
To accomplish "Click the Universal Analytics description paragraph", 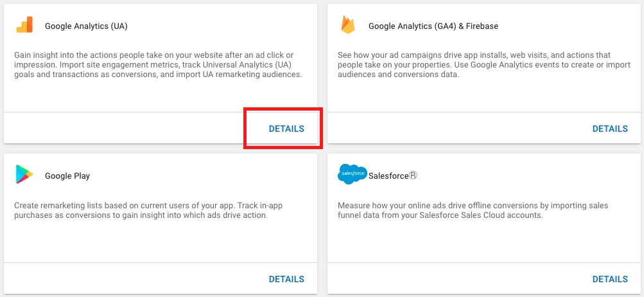I will point(158,65).
